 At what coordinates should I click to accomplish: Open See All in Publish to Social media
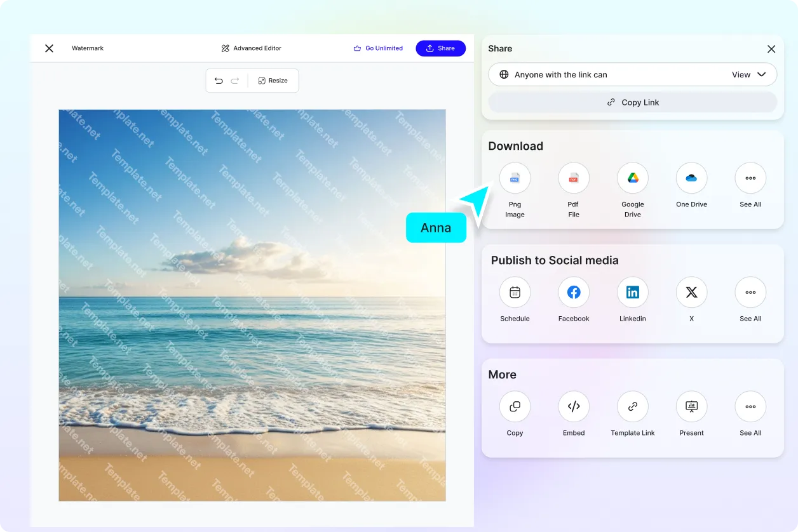(x=750, y=293)
